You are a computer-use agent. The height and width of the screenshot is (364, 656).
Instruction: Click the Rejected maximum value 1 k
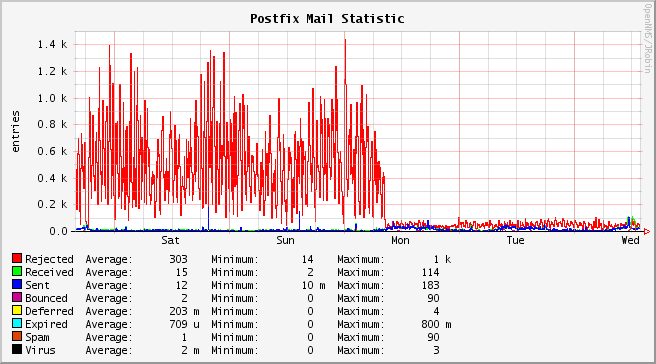point(442,259)
